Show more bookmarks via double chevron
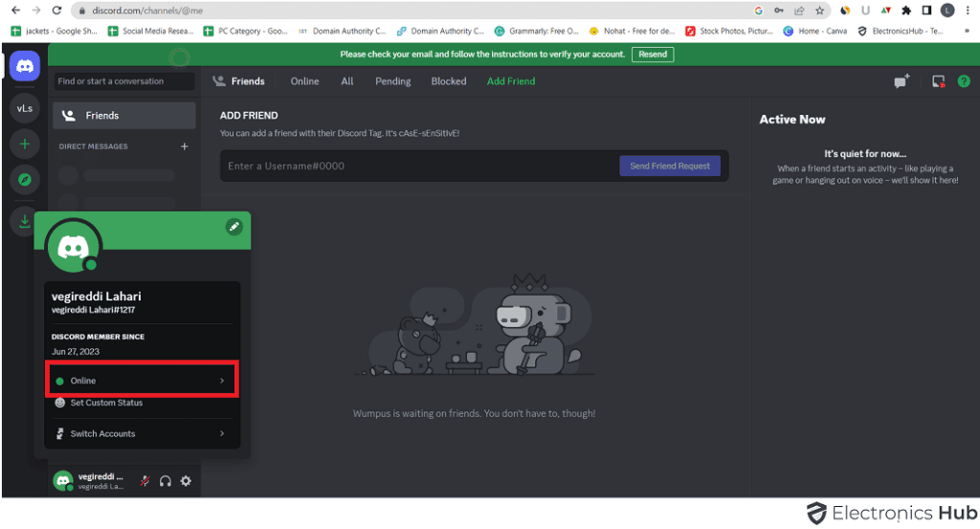 pos(967,32)
